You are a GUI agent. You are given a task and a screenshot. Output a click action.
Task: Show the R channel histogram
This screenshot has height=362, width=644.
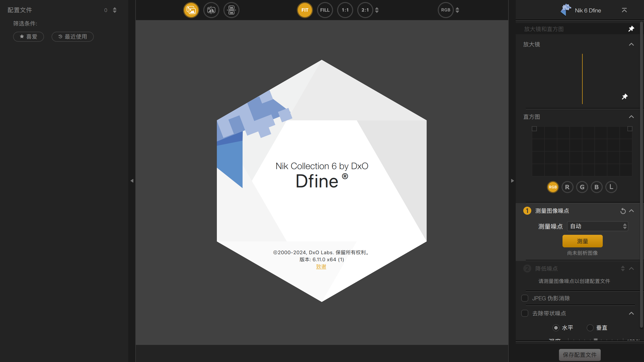567,187
